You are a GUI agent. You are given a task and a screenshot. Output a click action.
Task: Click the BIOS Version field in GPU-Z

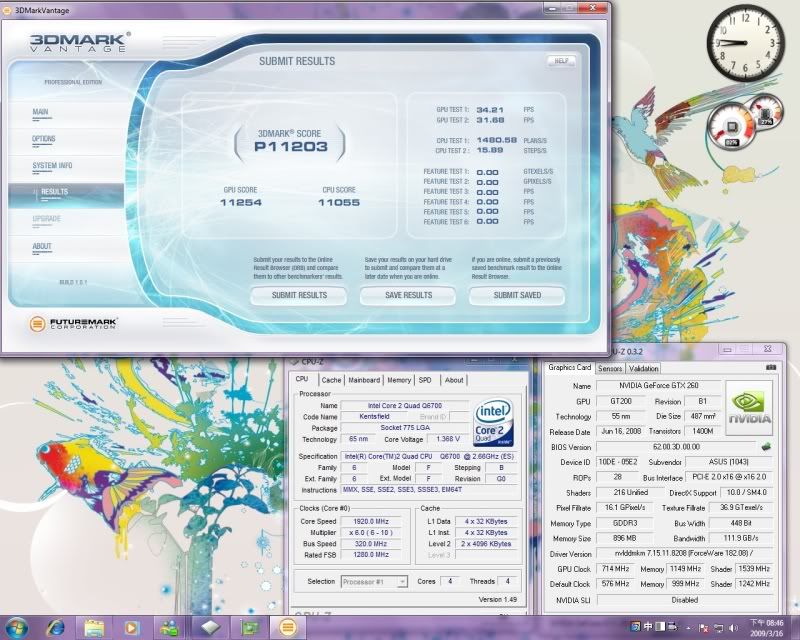(x=677, y=447)
